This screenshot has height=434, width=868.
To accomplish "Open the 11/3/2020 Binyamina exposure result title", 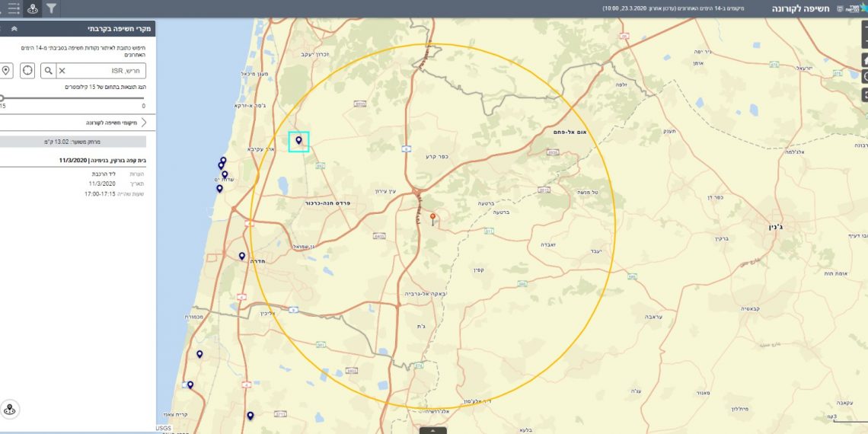I will point(103,161).
